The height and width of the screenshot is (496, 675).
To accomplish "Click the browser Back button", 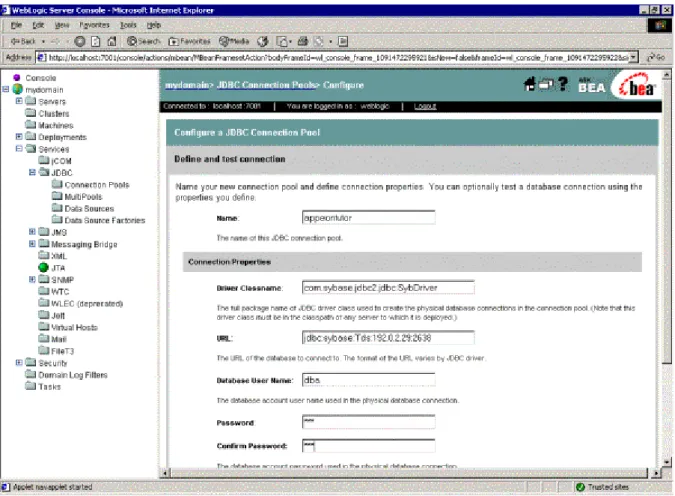I will coord(23,41).
